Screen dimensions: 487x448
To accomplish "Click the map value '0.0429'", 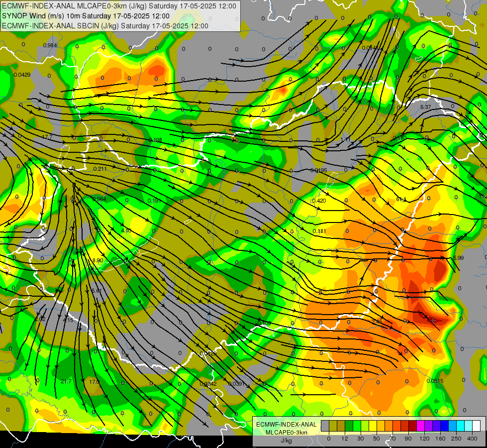I will click(22, 75).
